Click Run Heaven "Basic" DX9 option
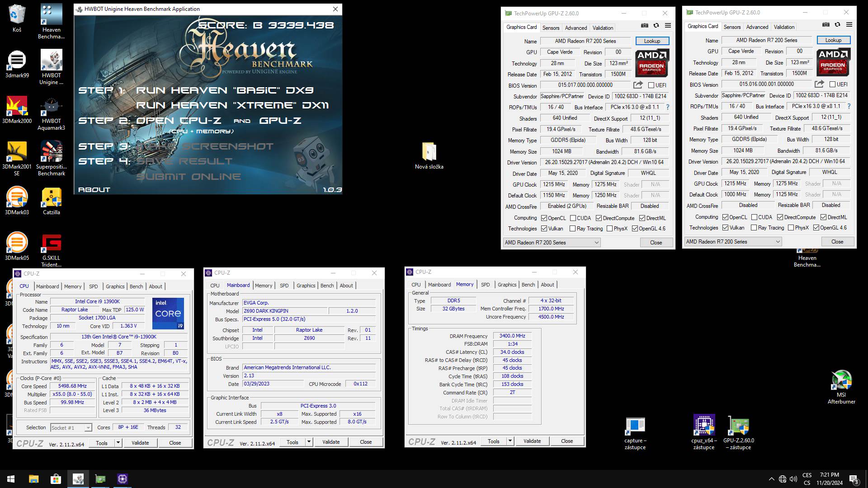This screenshot has height=488, width=868. click(225, 90)
